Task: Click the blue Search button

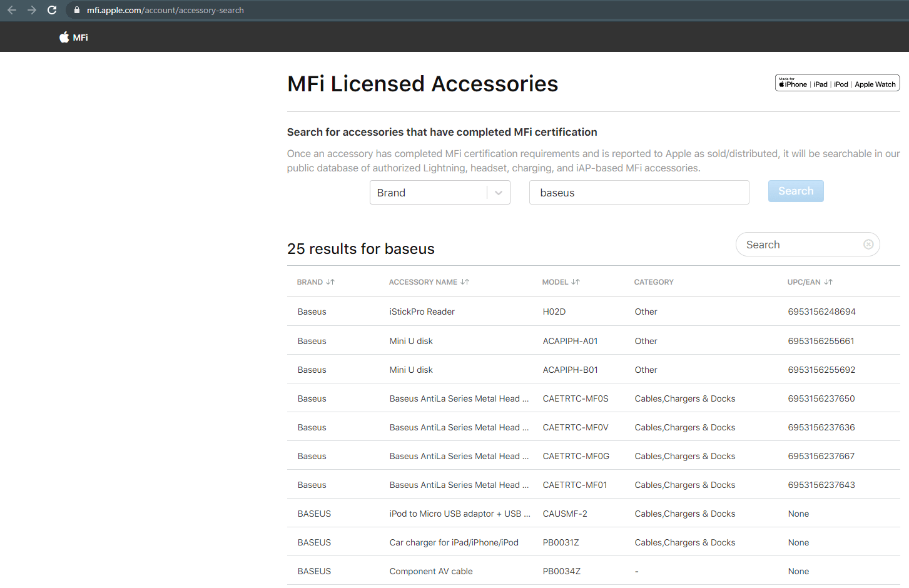Action: [796, 191]
